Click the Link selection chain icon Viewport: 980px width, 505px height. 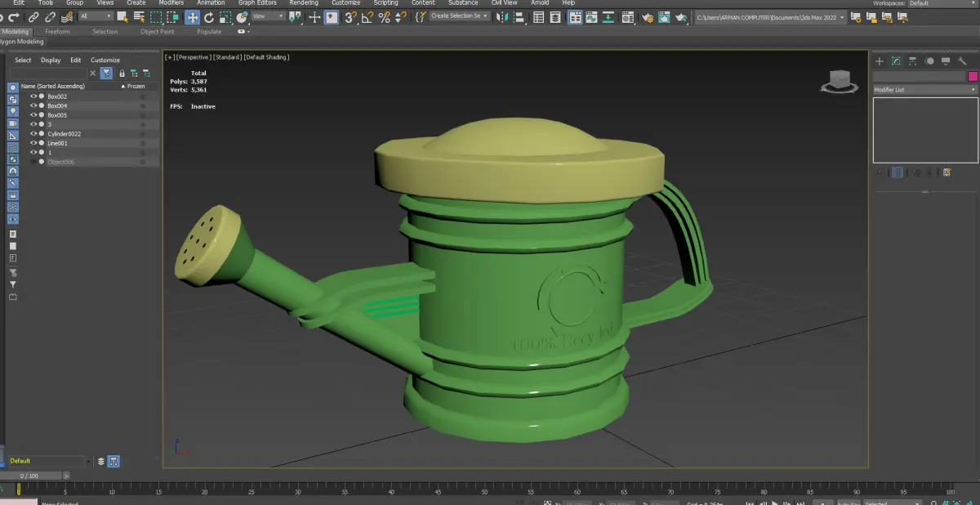point(33,16)
